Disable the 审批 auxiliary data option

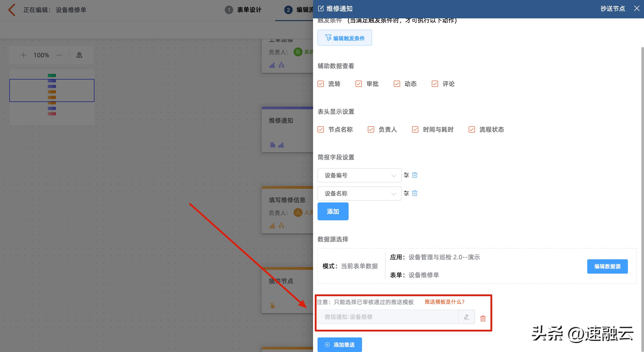(359, 84)
